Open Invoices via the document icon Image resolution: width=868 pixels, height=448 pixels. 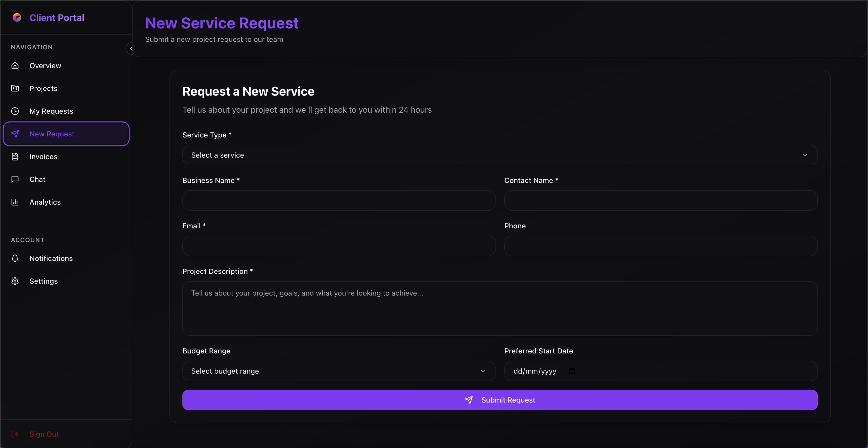pyautogui.click(x=15, y=156)
